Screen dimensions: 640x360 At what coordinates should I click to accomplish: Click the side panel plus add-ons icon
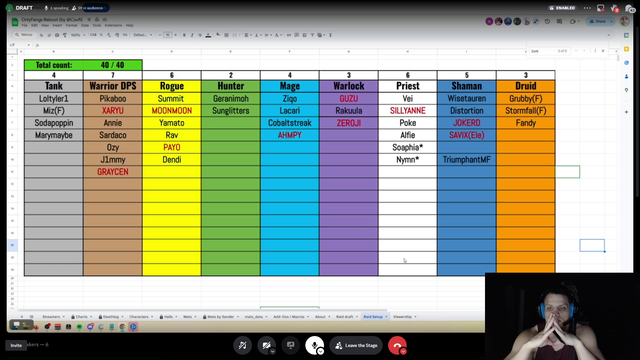[x=627, y=112]
